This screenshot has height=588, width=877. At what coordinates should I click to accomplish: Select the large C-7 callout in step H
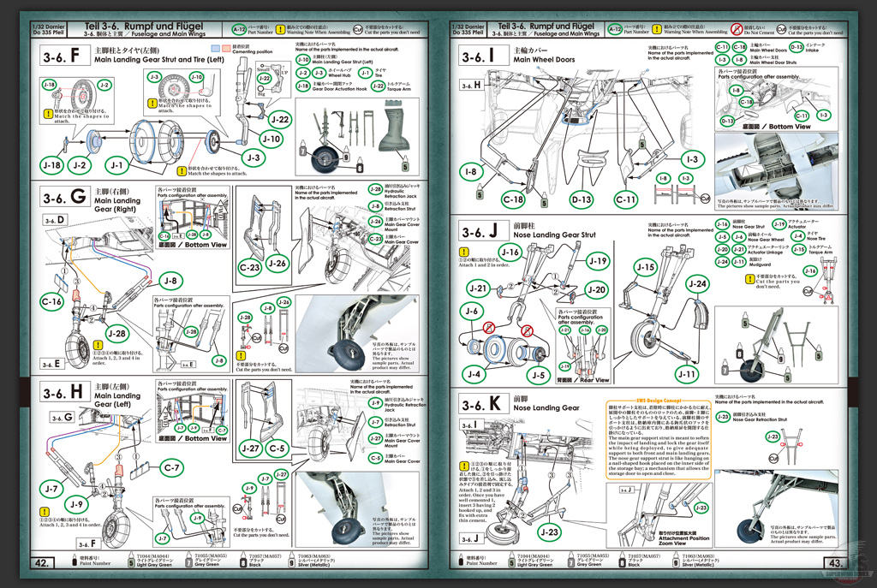click(171, 467)
